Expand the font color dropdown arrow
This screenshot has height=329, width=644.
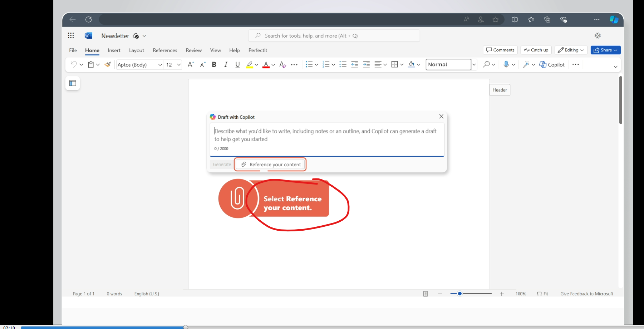(x=273, y=65)
